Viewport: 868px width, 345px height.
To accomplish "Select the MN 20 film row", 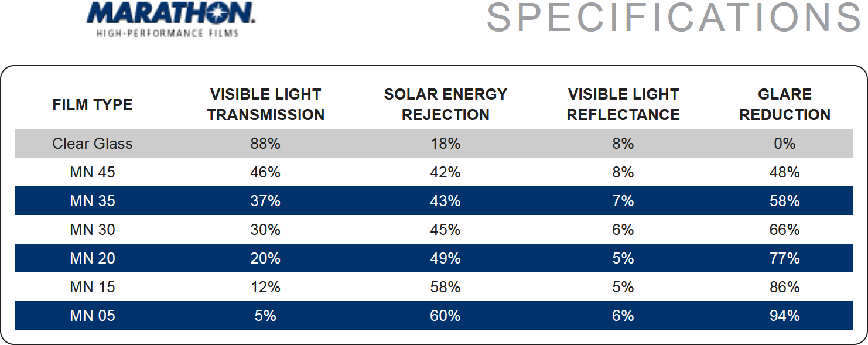I will (x=93, y=258).
